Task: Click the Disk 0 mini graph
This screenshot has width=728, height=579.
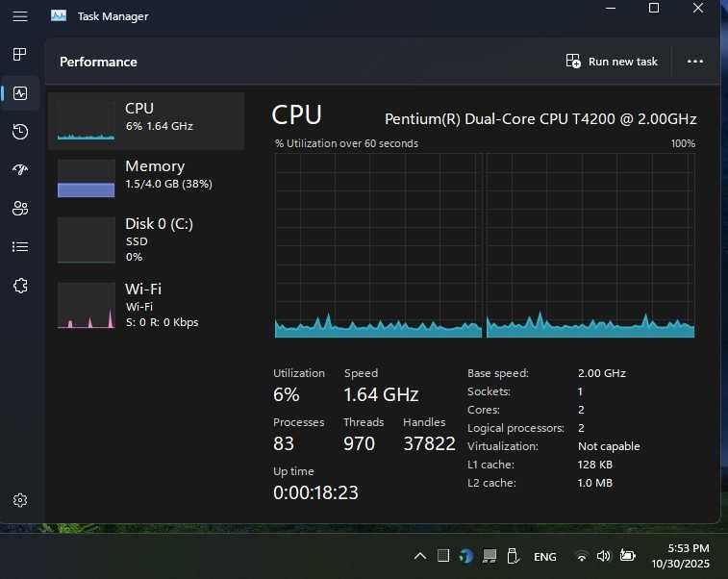Action: [x=86, y=239]
